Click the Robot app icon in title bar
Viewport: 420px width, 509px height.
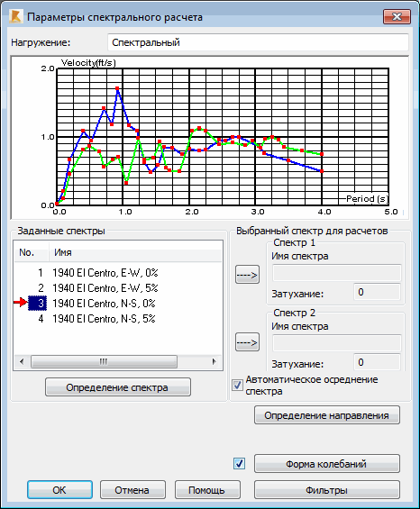pyautogui.click(x=15, y=16)
